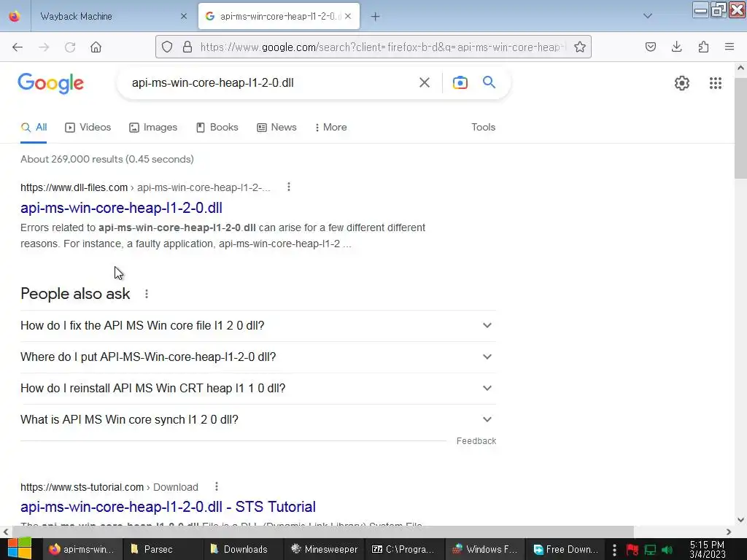This screenshot has height=560, width=747.
Task: Switch to News results
Action: 276,127
